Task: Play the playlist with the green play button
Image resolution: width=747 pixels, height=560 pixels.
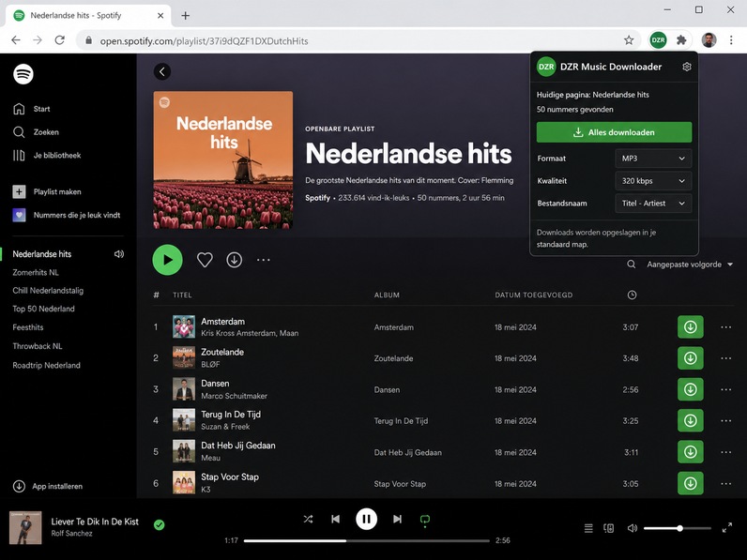Action: [x=167, y=260]
